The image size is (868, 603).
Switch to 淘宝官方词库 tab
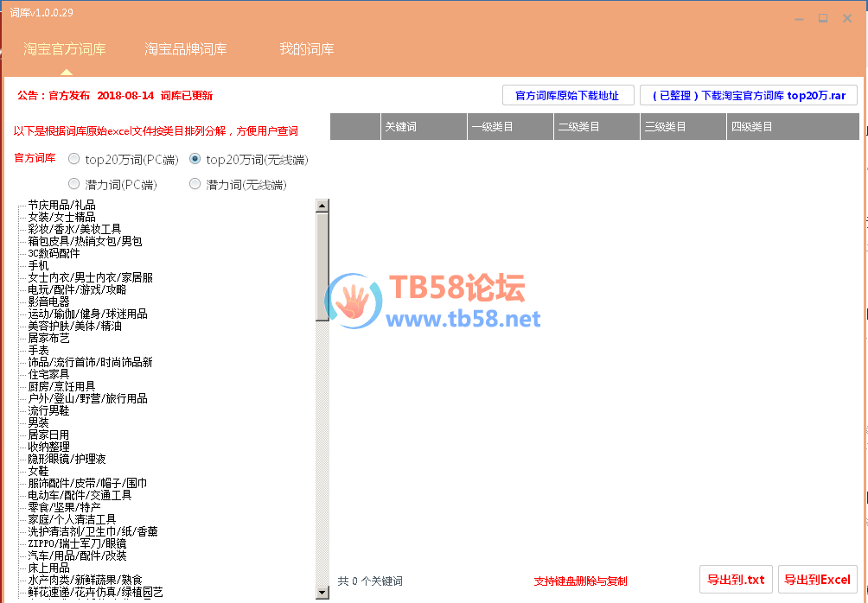65,49
